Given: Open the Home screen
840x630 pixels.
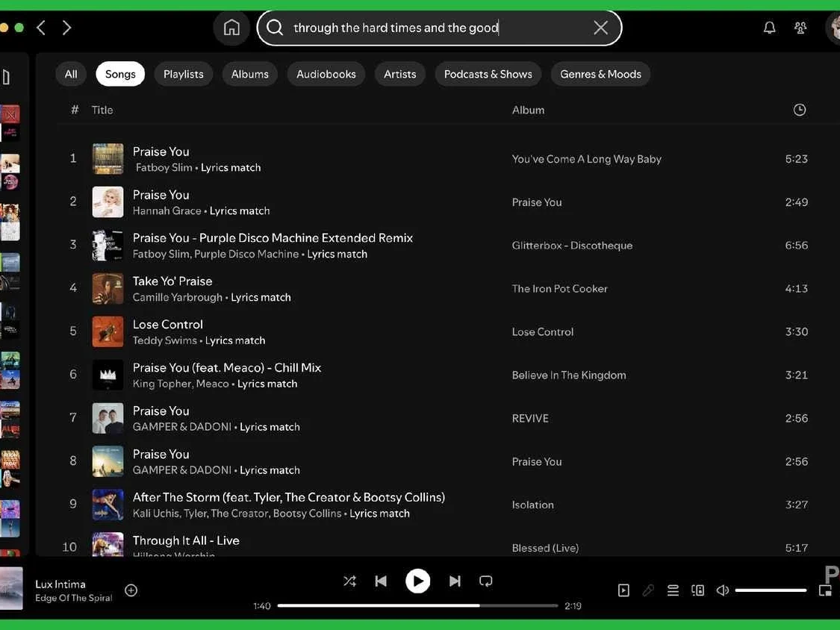Looking at the screenshot, I should pos(231,28).
